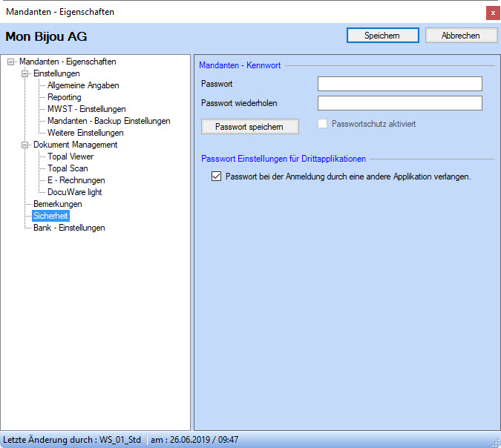Open Weitere Einstellungen in the tree

coord(85,133)
